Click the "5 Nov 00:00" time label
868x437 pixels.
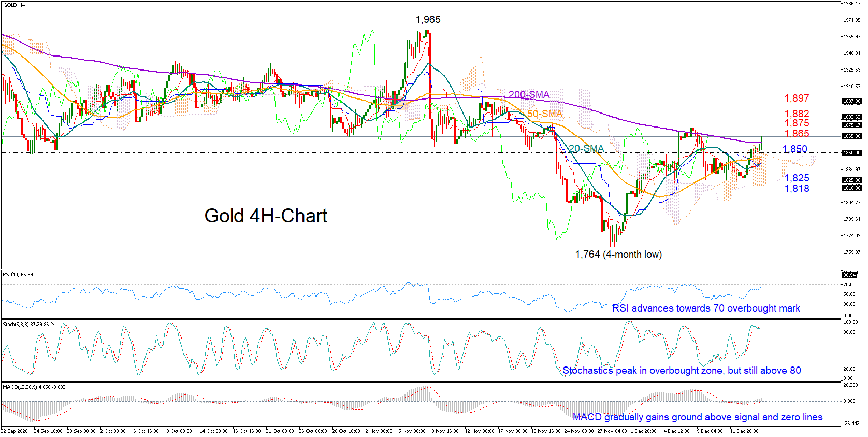click(412, 431)
